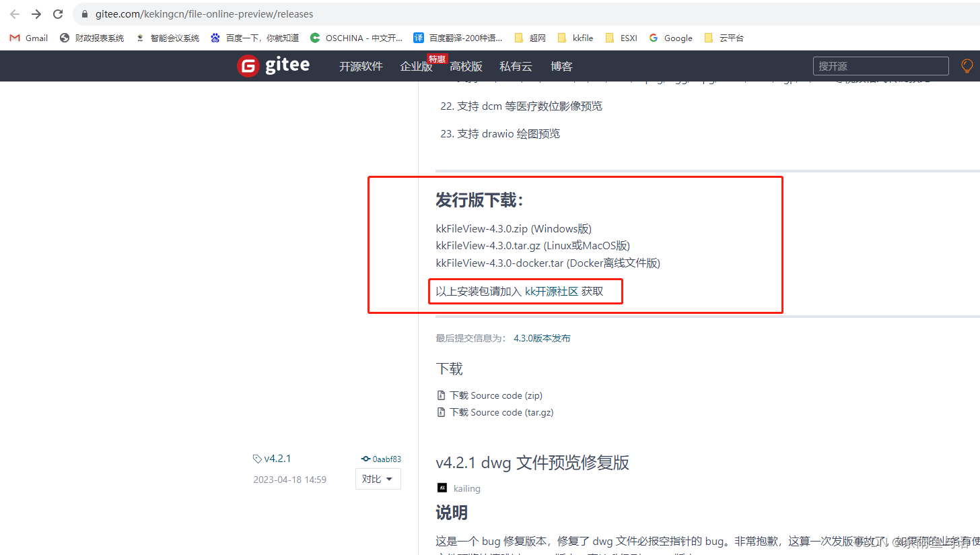Image resolution: width=980 pixels, height=555 pixels.
Task: Open the 百度一下，你就知道 bookmark
Action: [254, 38]
